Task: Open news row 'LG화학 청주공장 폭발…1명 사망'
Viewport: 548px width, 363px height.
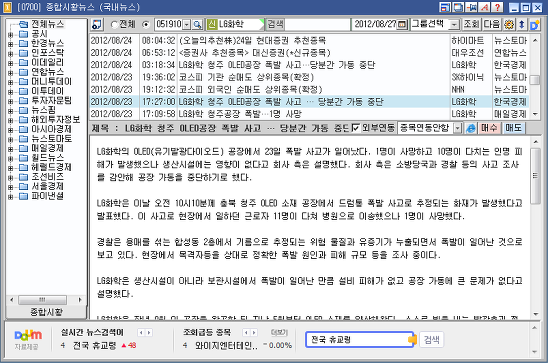Action: tap(309, 114)
